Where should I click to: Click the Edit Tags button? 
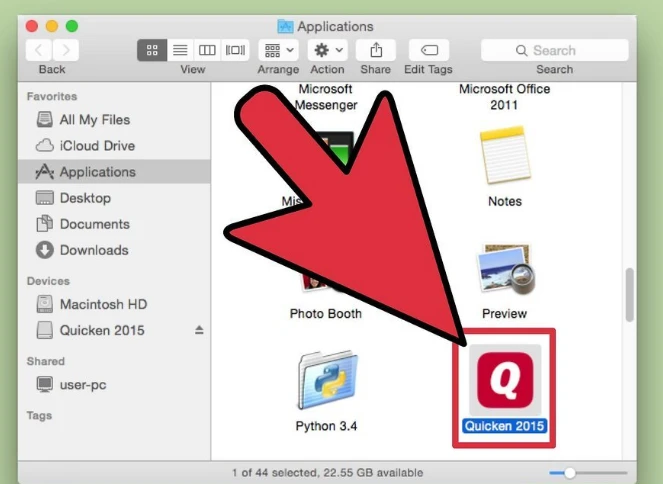[x=429, y=50]
